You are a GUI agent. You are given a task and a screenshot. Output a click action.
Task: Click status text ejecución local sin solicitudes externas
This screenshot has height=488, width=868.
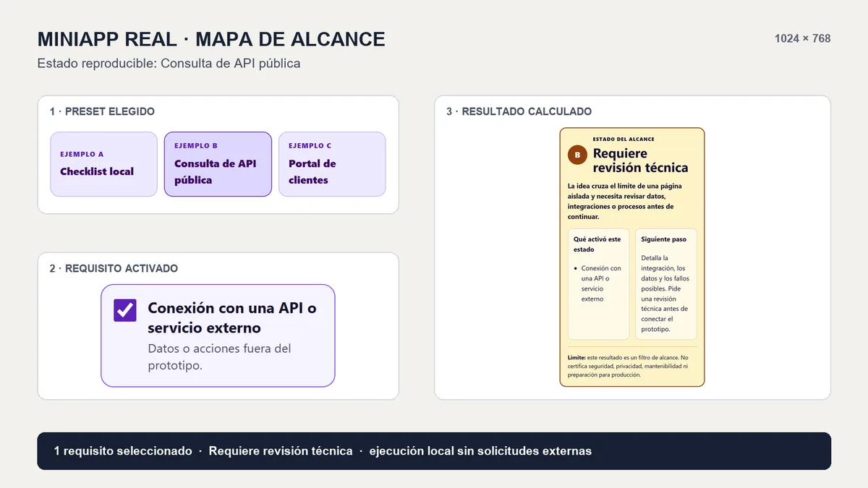(x=480, y=451)
